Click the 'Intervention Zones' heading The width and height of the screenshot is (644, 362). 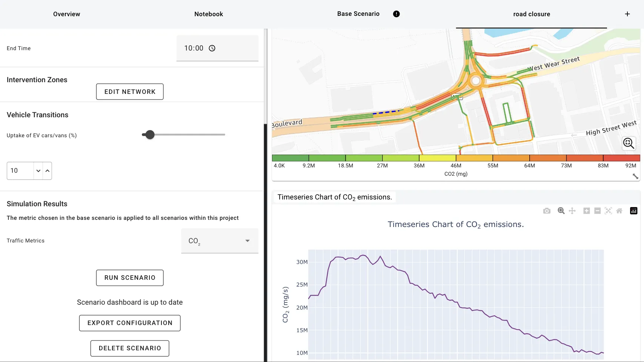click(37, 80)
